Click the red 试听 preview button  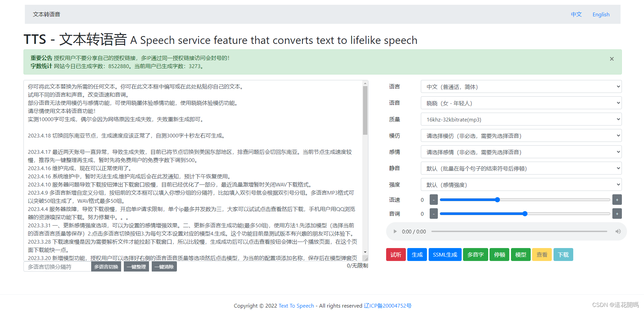click(x=396, y=255)
